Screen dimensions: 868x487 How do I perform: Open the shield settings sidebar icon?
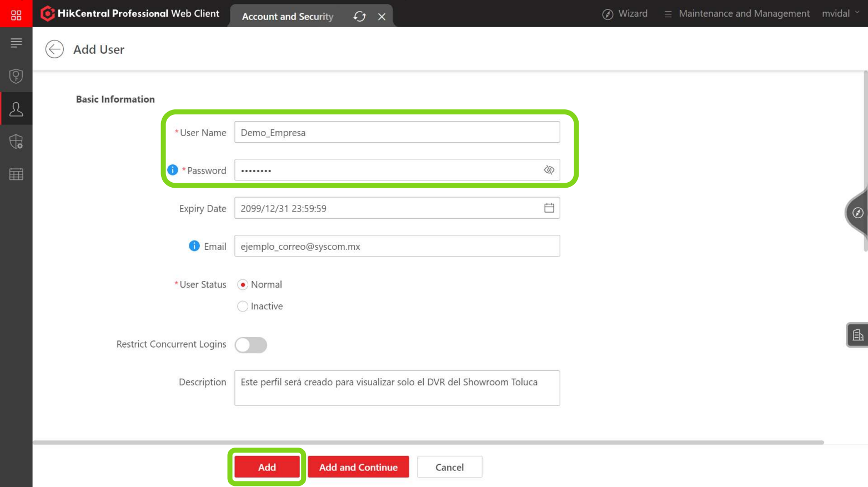pyautogui.click(x=16, y=142)
